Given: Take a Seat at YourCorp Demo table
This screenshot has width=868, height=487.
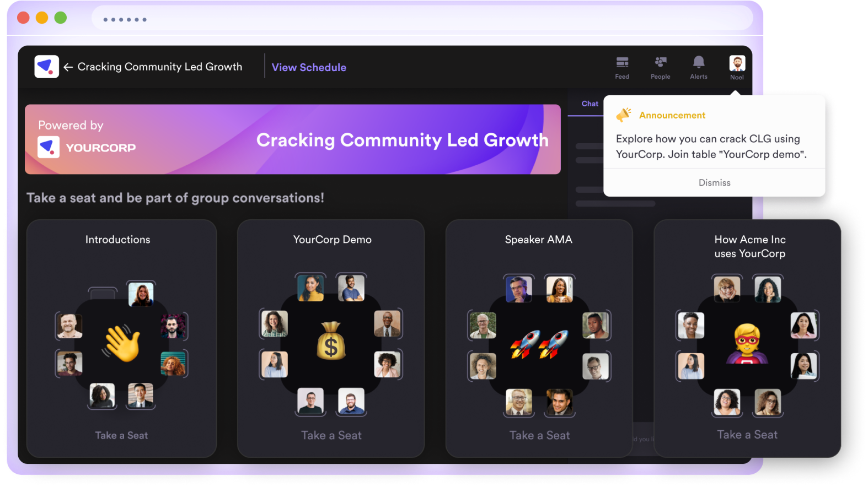Looking at the screenshot, I should (331, 435).
